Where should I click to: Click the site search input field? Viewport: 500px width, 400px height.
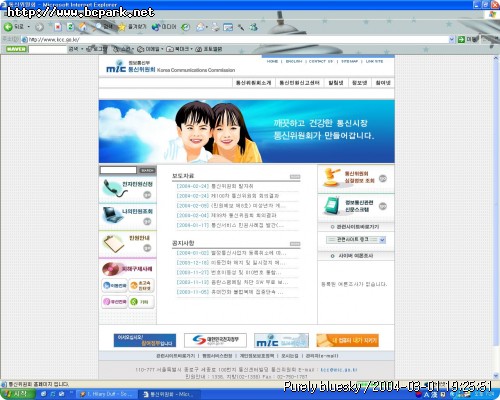(x=118, y=170)
